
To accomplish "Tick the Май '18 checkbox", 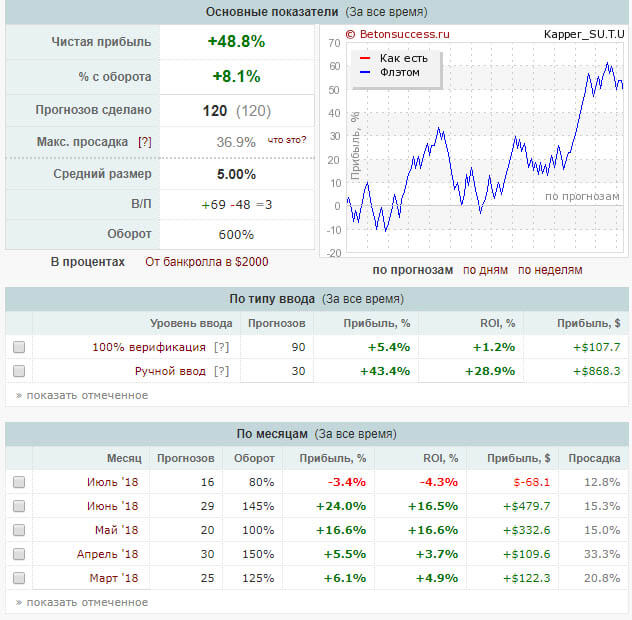I will (x=19, y=530).
